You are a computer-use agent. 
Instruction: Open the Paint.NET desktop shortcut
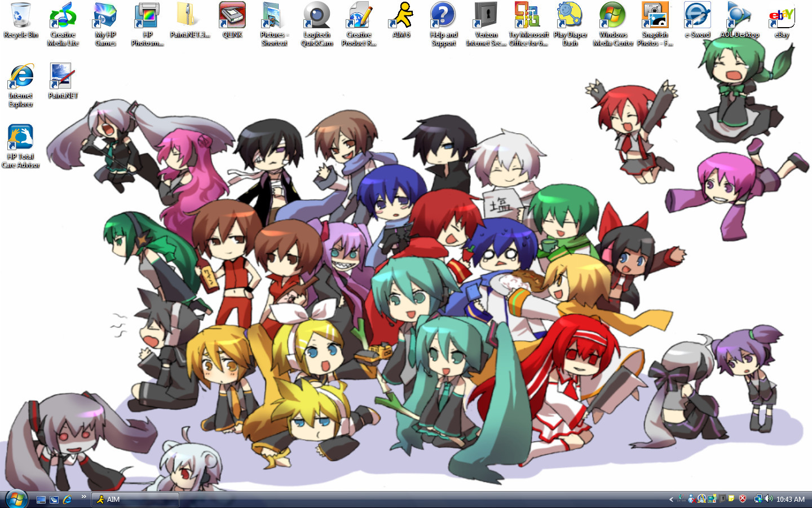click(63, 81)
